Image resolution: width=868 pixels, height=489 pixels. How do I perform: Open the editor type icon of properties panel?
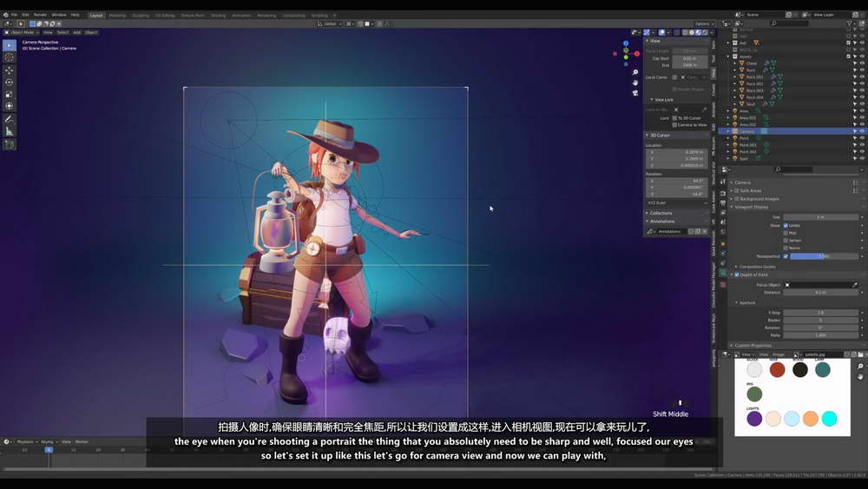pos(725,169)
